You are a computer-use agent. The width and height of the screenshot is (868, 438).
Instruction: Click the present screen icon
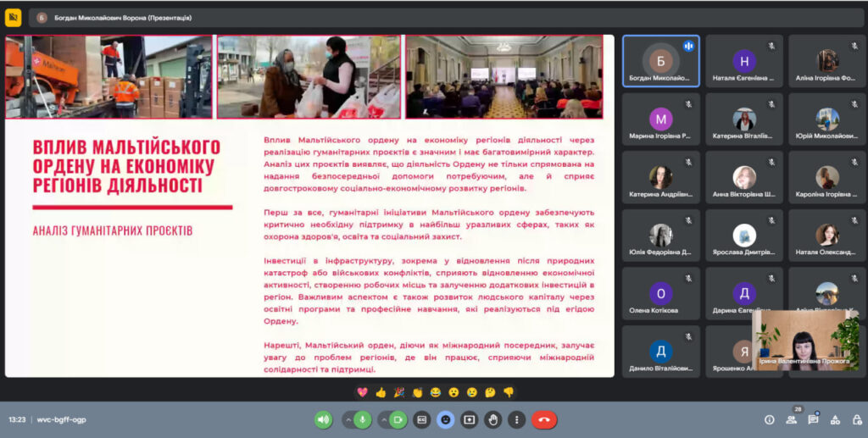point(470,419)
